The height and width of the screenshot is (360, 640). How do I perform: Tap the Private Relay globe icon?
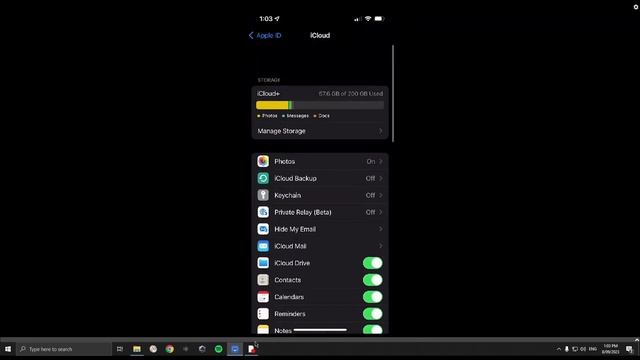pyautogui.click(x=263, y=212)
